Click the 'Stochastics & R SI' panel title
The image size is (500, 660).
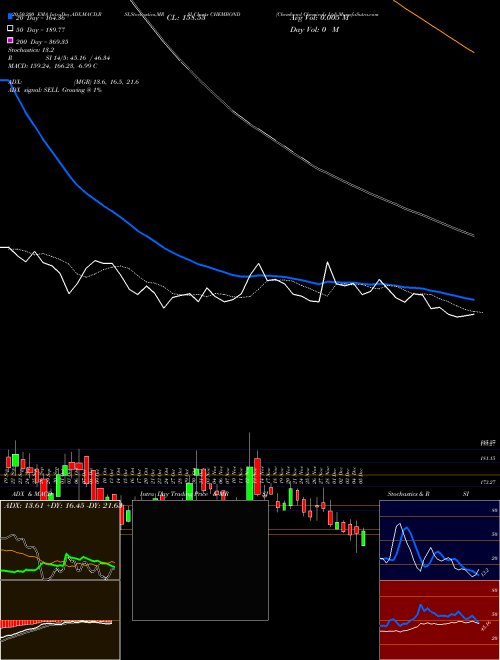tap(428, 494)
